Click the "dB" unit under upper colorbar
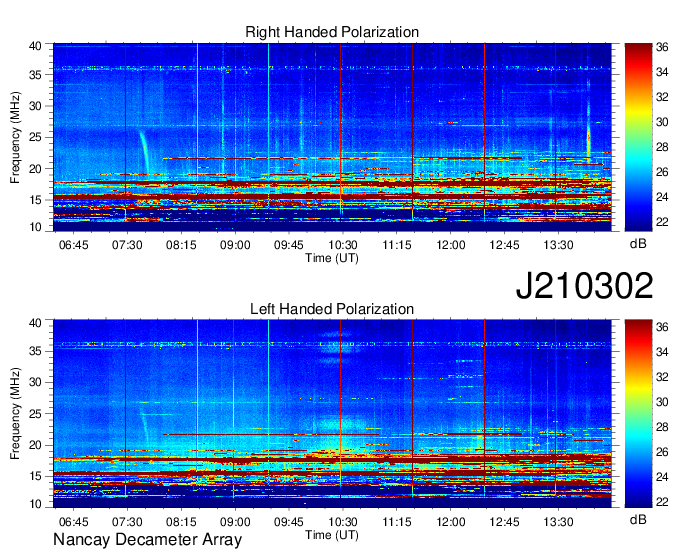 tap(638, 244)
